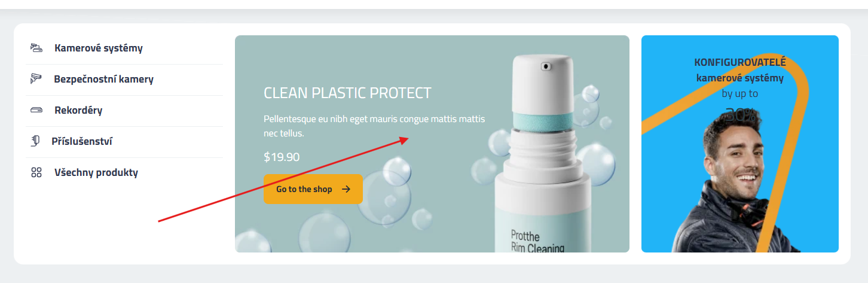Select Bezpečnostní kamery from the sidebar
868x283 pixels.
(104, 79)
